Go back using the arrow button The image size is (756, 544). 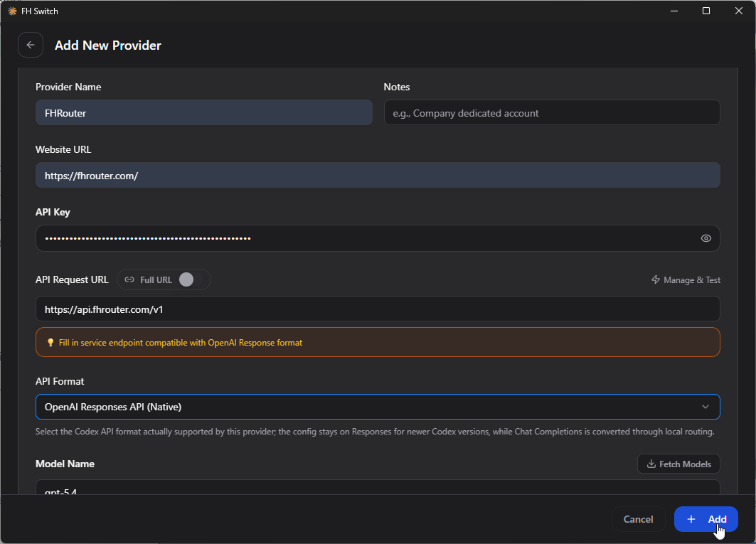click(31, 45)
